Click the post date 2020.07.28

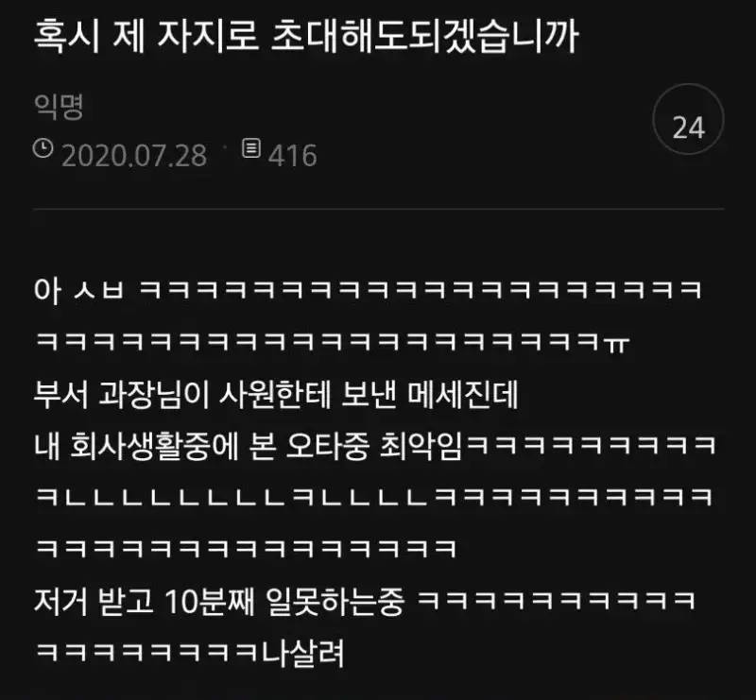(x=134, y=155)
